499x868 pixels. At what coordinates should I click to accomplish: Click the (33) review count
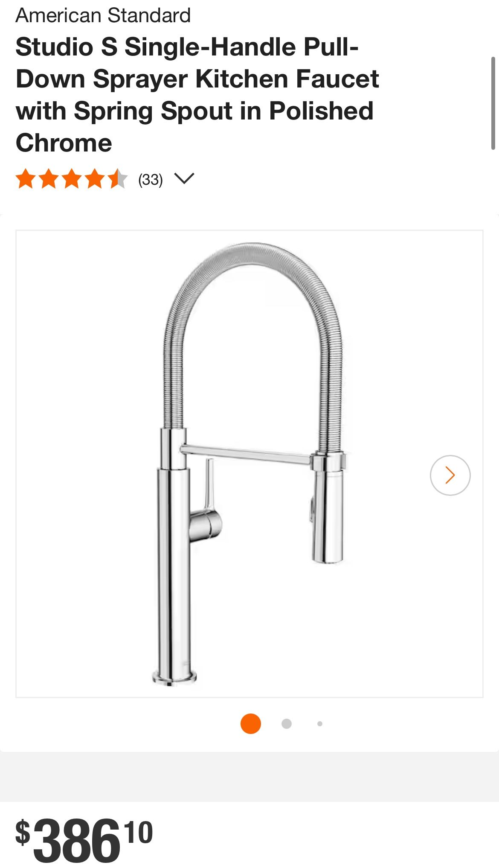[x=151, y=179]
